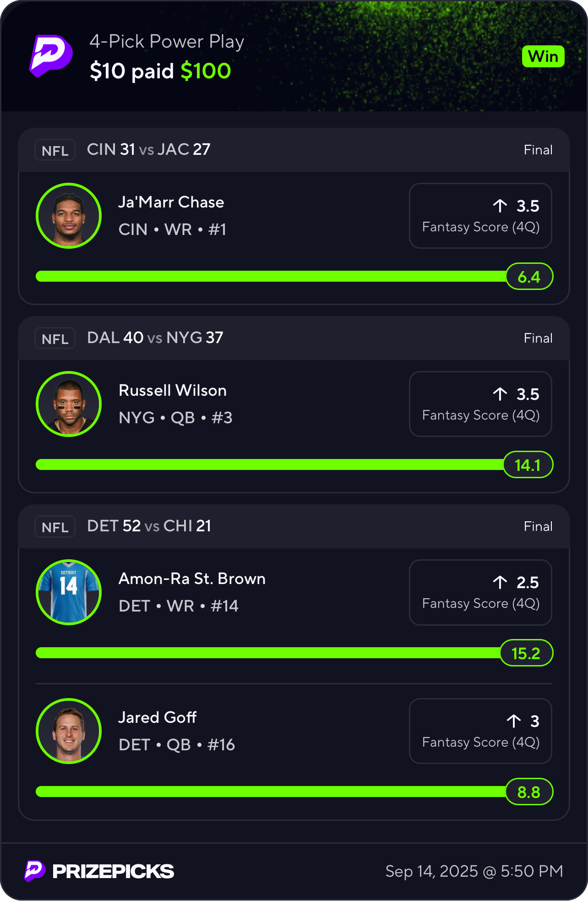Click Ja'Marr Chase's 6.4 score progress bubble
This screenshot has width=588, height=901.
coord(529,277)
